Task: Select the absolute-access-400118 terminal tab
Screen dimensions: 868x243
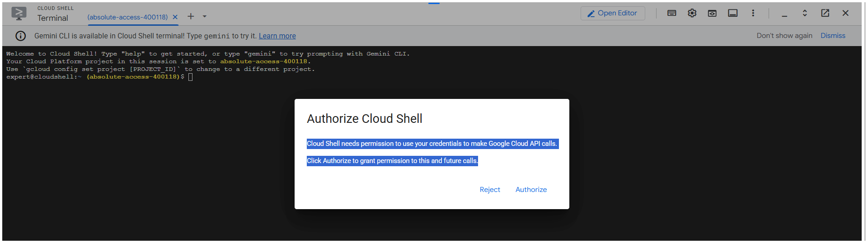Action: pos(127,17)
